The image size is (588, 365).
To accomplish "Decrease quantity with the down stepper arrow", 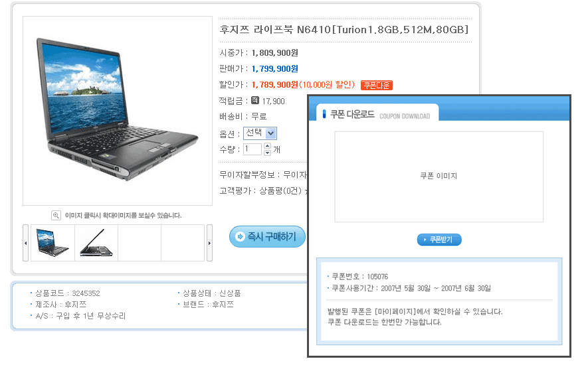I will pyautogui.click(x=267, y=153).
